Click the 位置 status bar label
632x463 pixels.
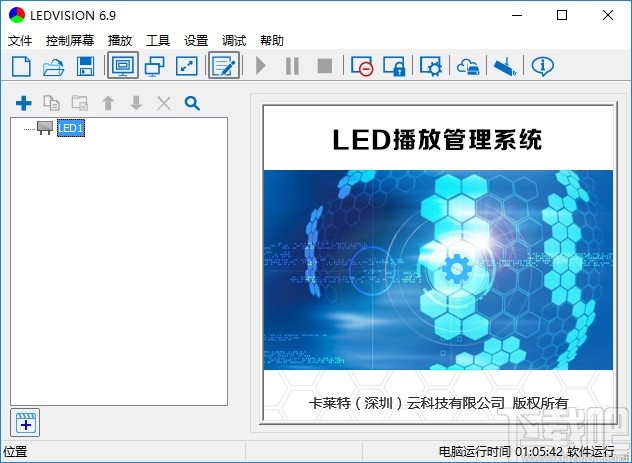click(15, 451)
